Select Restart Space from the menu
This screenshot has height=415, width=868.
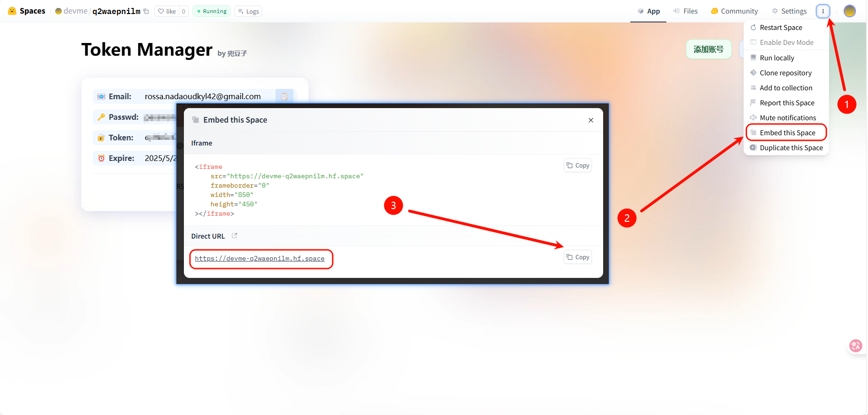pyautogui.click(x=786, y=28)
